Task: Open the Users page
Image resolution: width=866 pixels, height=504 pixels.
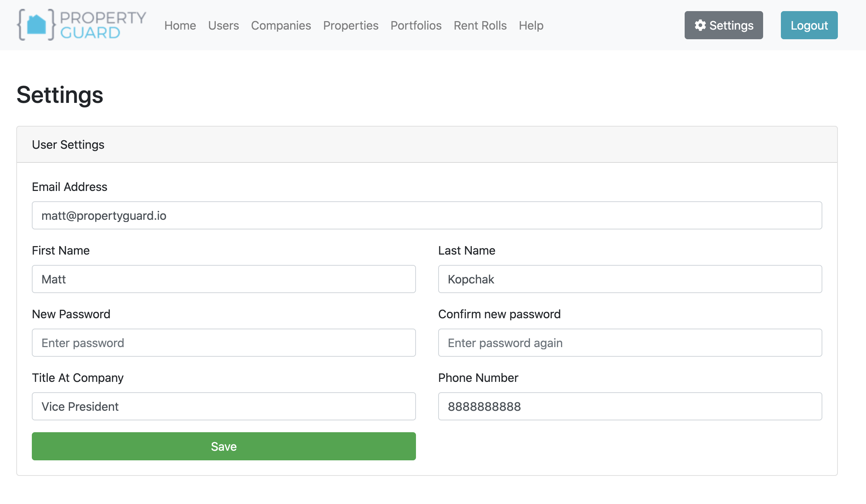Action: (223, 25)
